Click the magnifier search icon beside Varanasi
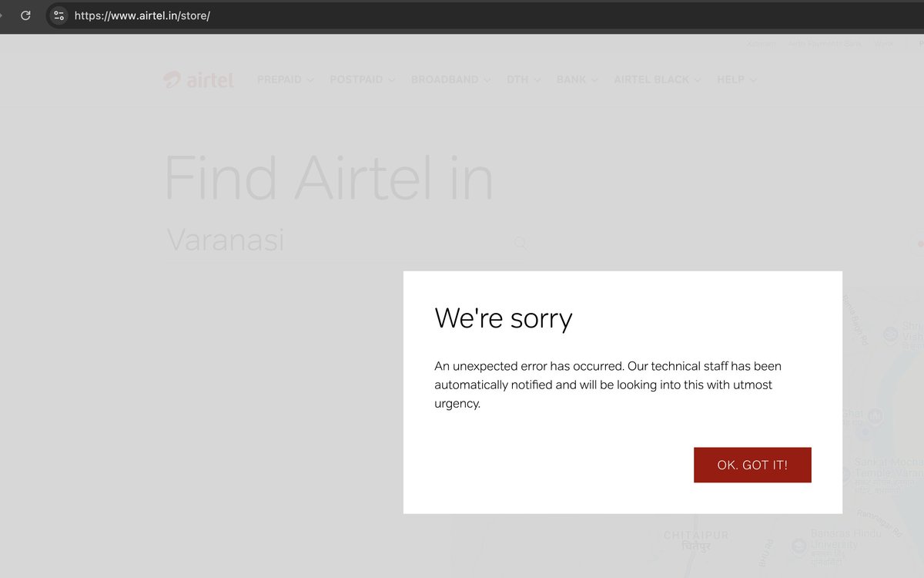This screenshot has width=924, height=578. (521, 244)
